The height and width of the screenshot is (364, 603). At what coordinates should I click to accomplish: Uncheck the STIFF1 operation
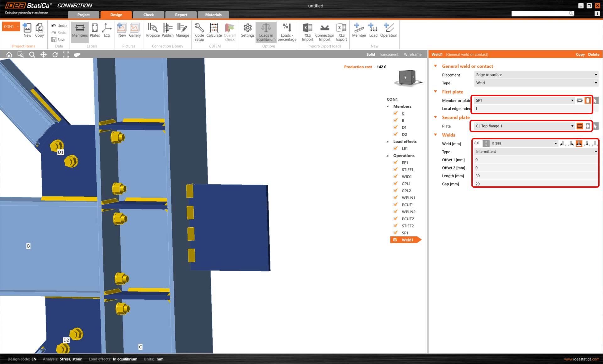coord(395,169)
